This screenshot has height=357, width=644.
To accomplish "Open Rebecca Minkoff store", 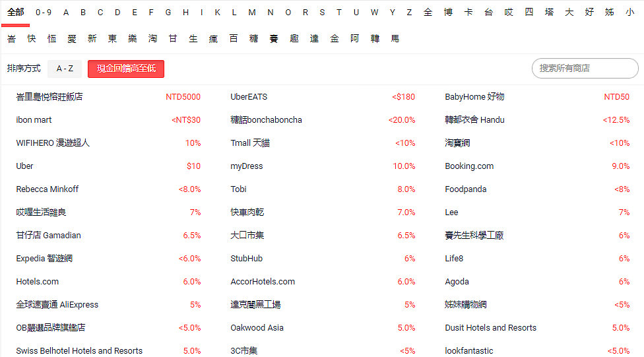I will tap(48, 189).
